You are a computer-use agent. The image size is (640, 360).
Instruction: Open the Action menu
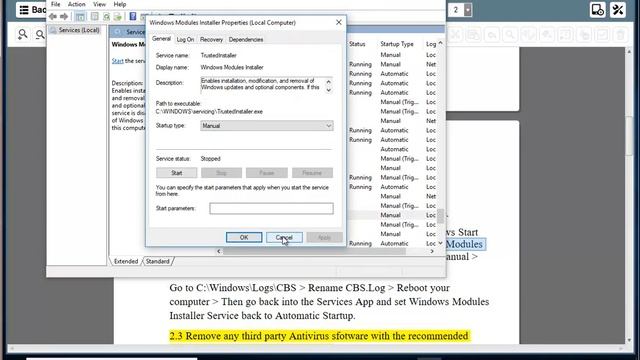77,4
